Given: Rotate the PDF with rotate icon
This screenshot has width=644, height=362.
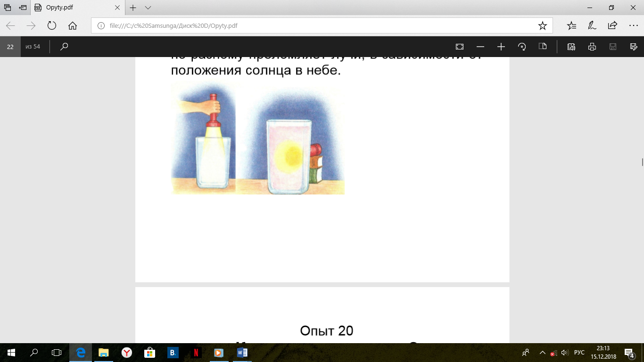Looking at the screenshot, I should tap(522, 47).
